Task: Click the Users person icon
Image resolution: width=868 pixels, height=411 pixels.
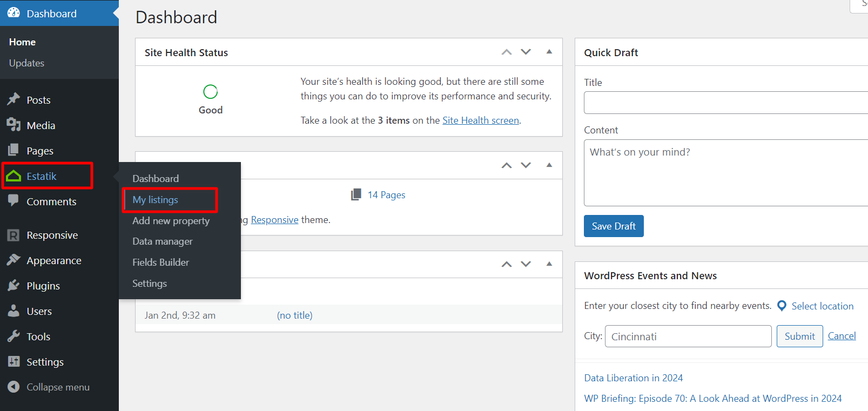Action: (14, 311)
